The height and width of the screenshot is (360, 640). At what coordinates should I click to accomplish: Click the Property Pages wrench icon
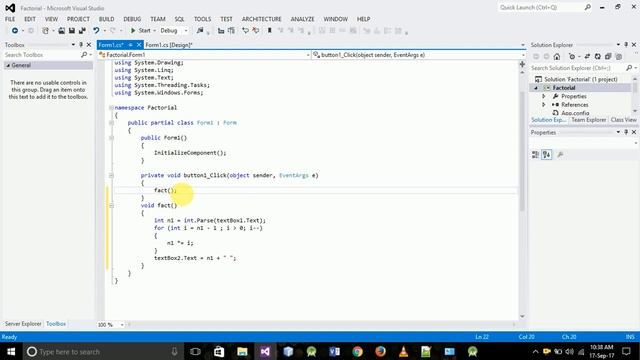coord(560,154)
